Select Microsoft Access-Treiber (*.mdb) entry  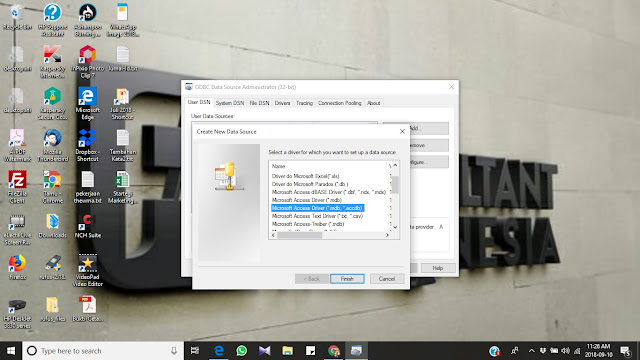coord(308,224)
